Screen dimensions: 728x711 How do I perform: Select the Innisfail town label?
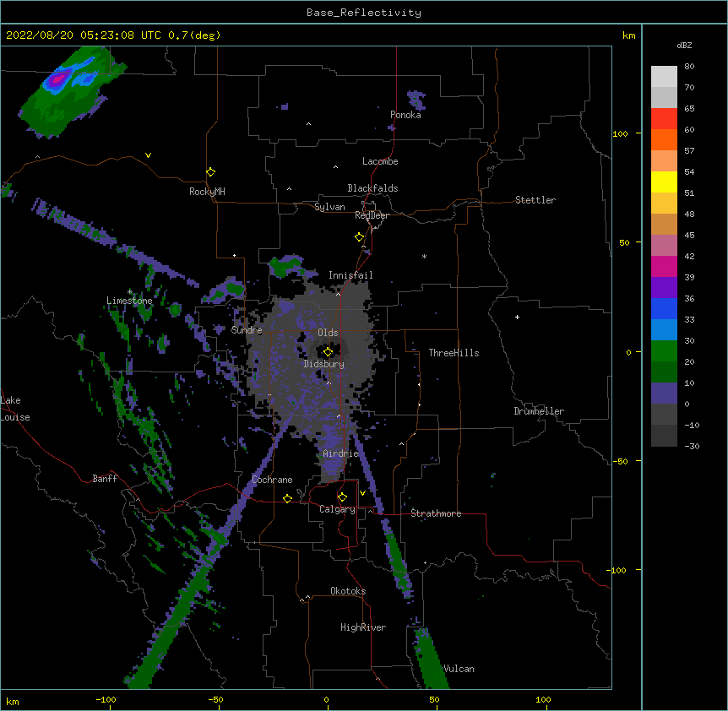pyautogui.click(x=350, y=275)
